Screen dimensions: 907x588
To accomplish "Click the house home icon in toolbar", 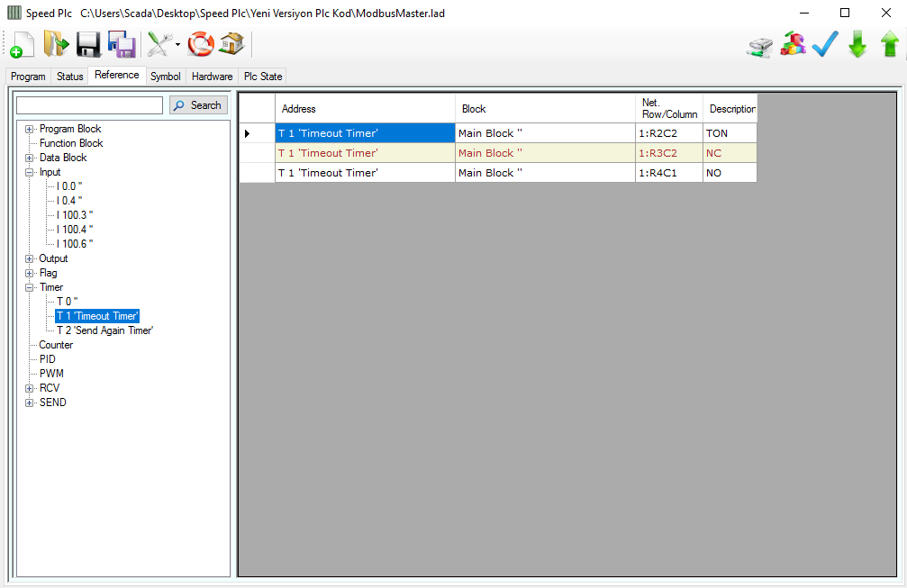I will tap(231, 43).
